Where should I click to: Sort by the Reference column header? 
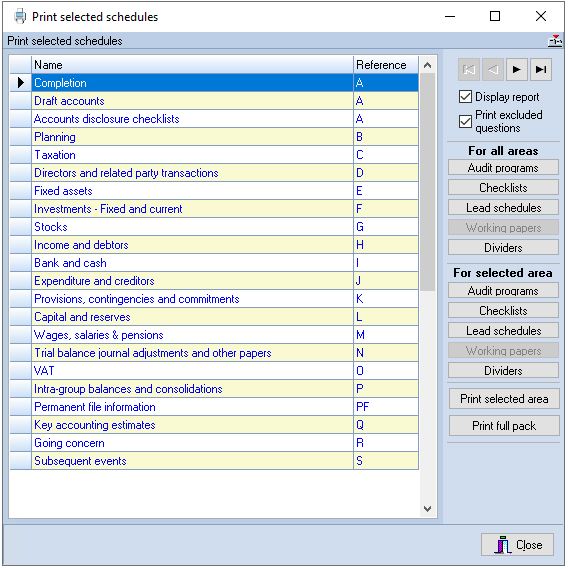pyautogui.click(x=386, y=65)
